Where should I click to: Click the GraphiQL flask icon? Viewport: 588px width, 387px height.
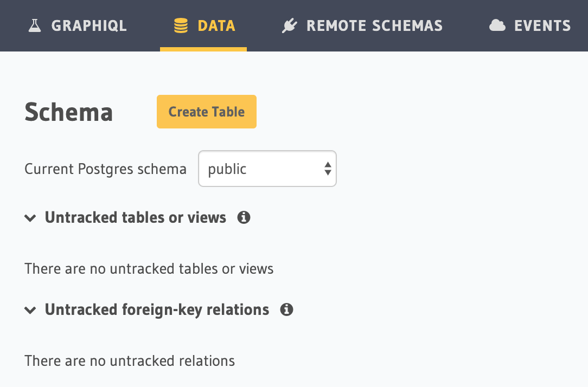[x=35, y=25]
